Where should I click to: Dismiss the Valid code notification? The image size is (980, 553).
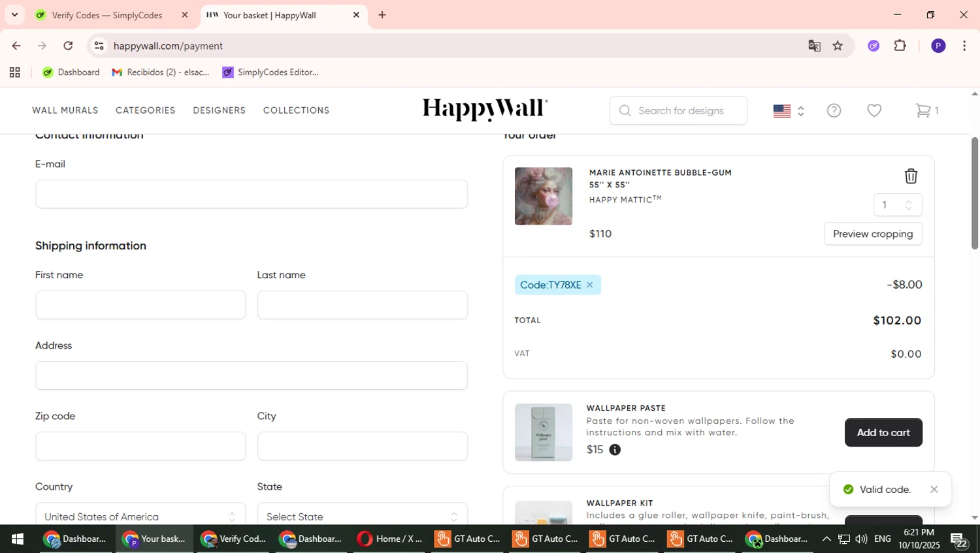pos(934,489)
